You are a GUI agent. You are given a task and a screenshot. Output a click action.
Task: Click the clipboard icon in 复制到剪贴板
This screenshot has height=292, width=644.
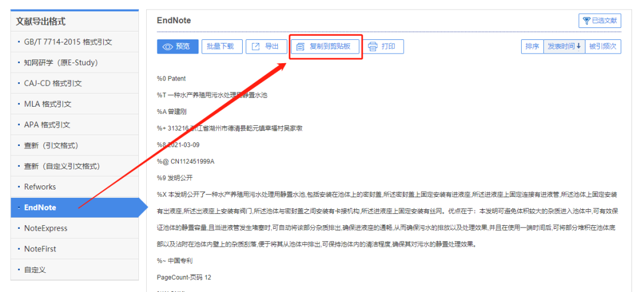pyautogui.click(x=300, y=47)
